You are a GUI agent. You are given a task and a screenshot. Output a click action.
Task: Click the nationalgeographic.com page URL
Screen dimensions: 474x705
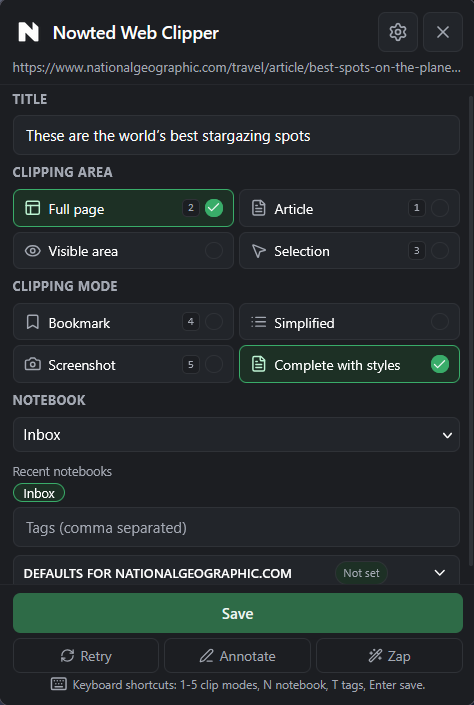pos(236,67)
